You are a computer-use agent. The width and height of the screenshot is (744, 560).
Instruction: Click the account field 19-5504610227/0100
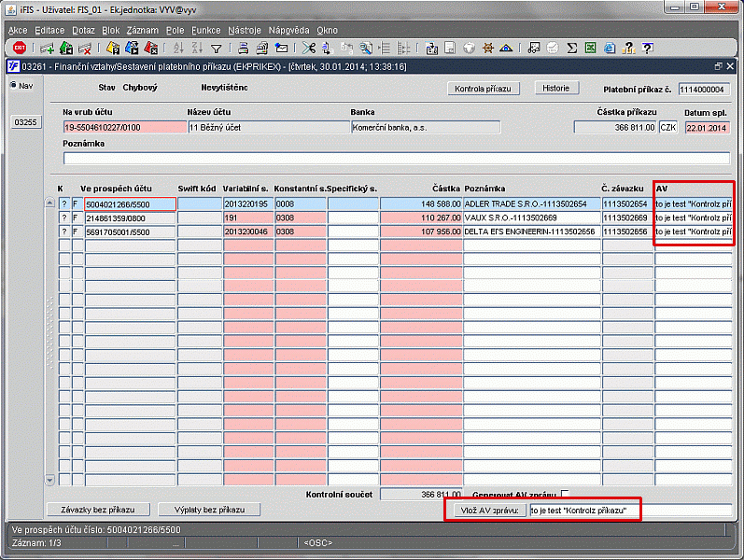tap(125, 127)
